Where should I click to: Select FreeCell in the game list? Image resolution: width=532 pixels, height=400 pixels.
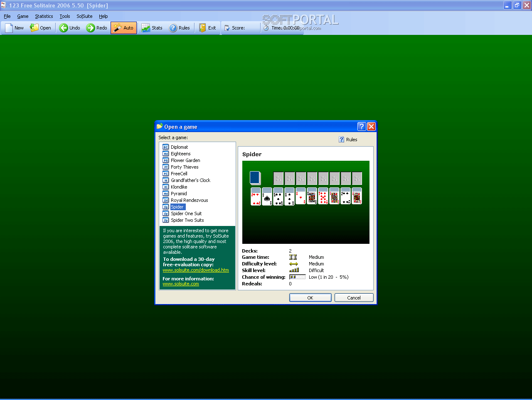[x=179, y=174]
